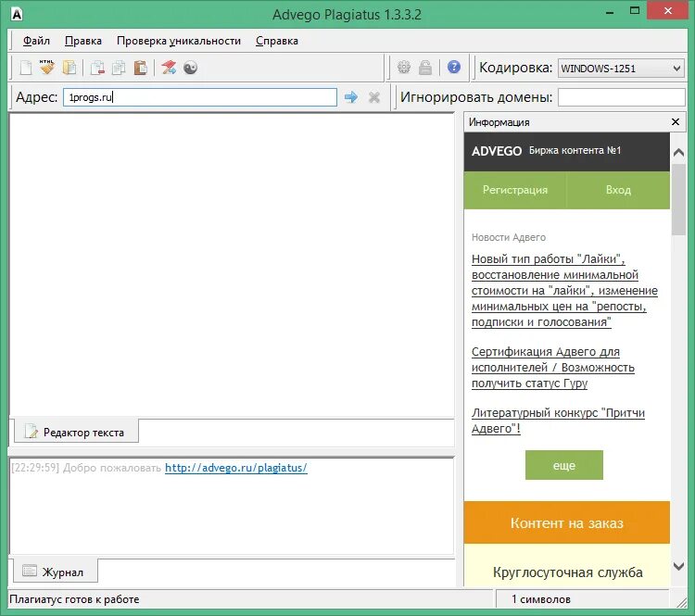Open the Проверка уникальности menu
This screenshot has width=695, height=616.
click(179, 41)
